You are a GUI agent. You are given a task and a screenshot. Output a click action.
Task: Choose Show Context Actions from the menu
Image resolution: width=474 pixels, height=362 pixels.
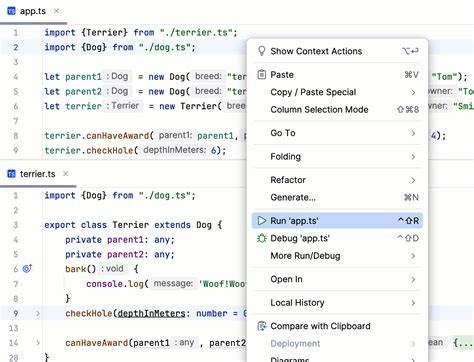[337, 51]
